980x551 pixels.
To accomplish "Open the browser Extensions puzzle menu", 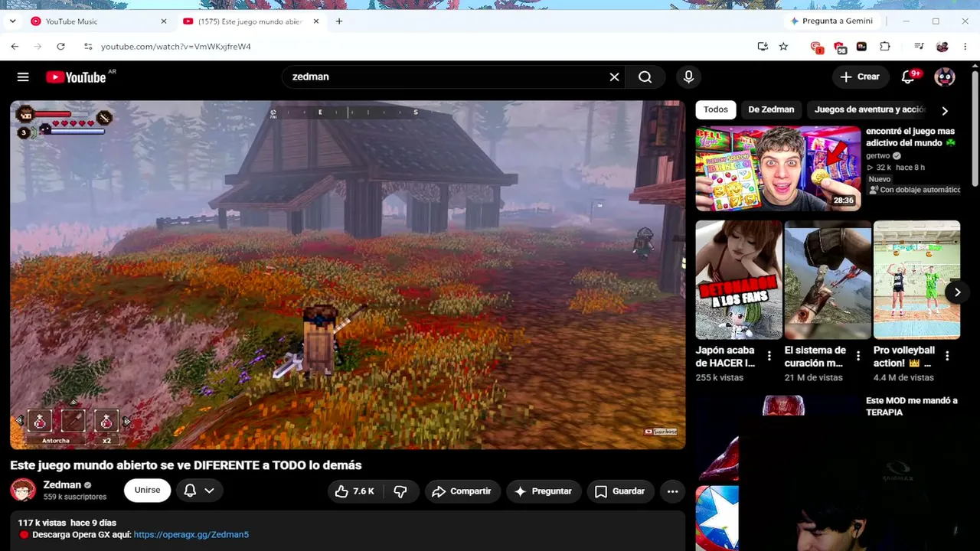I will pyautogui.click(x=885, y=47).
